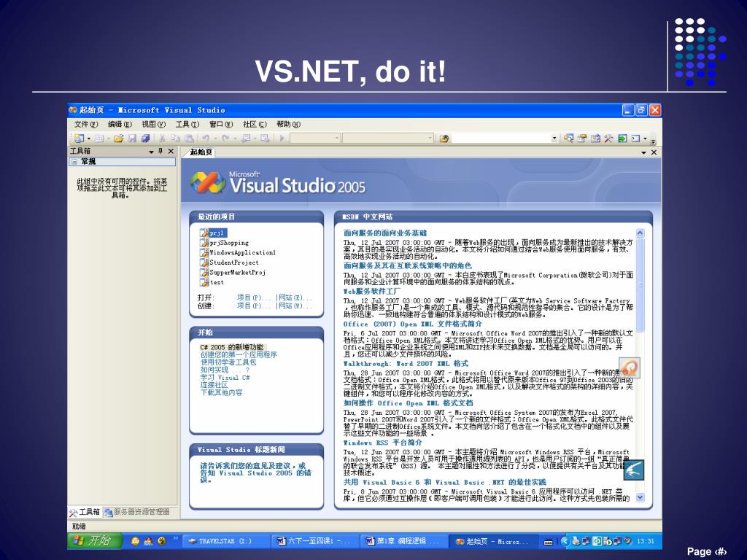This screenshot has height=560, width=747.
Task: Click 项目(P)... link in 打开 row
Action: (254, 297)
